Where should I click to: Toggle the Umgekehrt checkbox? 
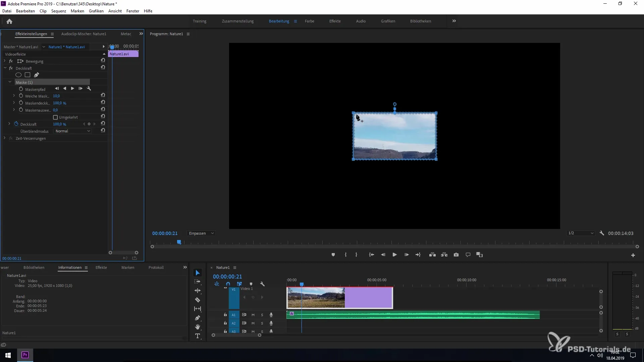[55, 117]
